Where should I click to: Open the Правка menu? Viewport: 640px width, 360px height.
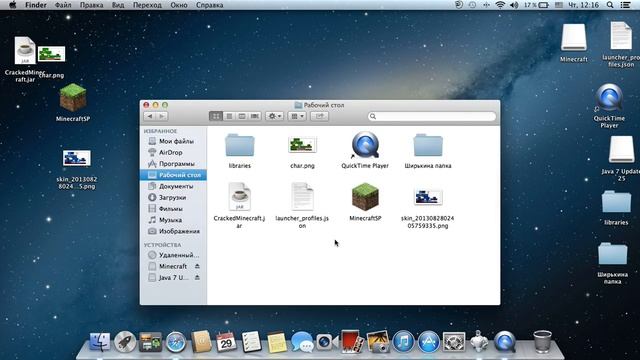pyautogui.click(x=91, y=5)
